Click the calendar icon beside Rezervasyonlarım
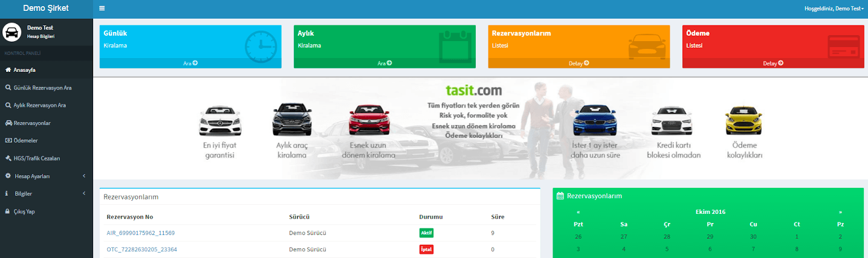 [560, 196]
